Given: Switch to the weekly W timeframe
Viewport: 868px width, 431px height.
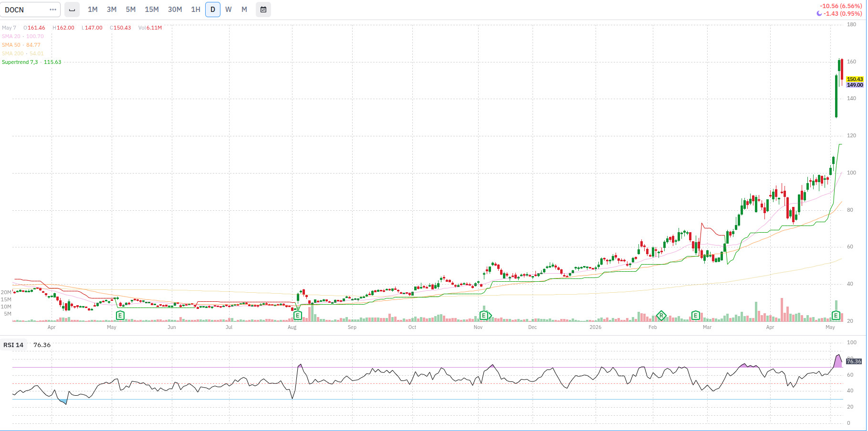Looking at the screenshot, I should click(229, 10).
